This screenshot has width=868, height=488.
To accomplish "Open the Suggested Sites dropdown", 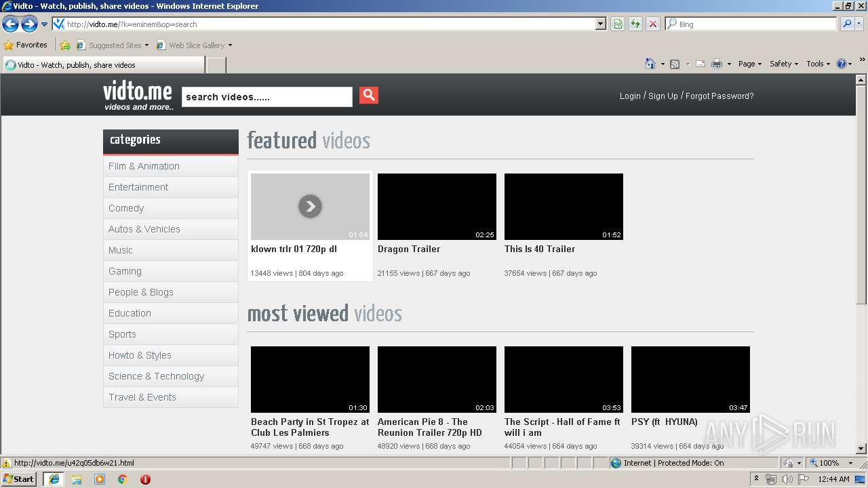I will point(113,45).
